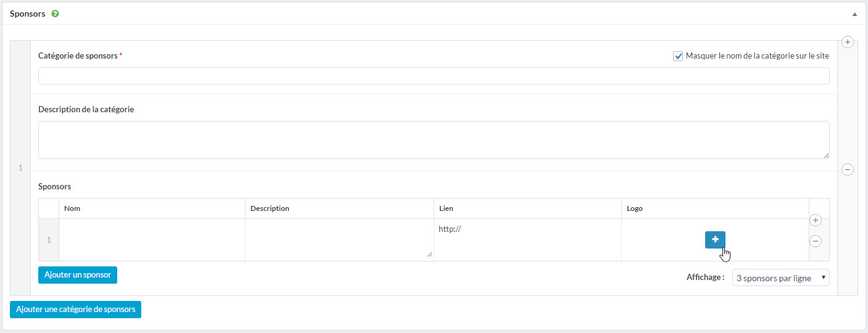Click the category row number 1 handle

[20, 168]
